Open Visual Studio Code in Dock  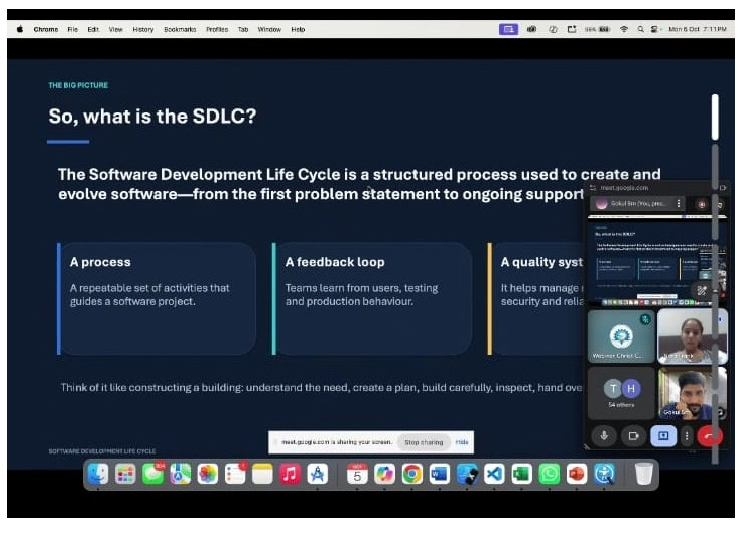pos(494,474)
